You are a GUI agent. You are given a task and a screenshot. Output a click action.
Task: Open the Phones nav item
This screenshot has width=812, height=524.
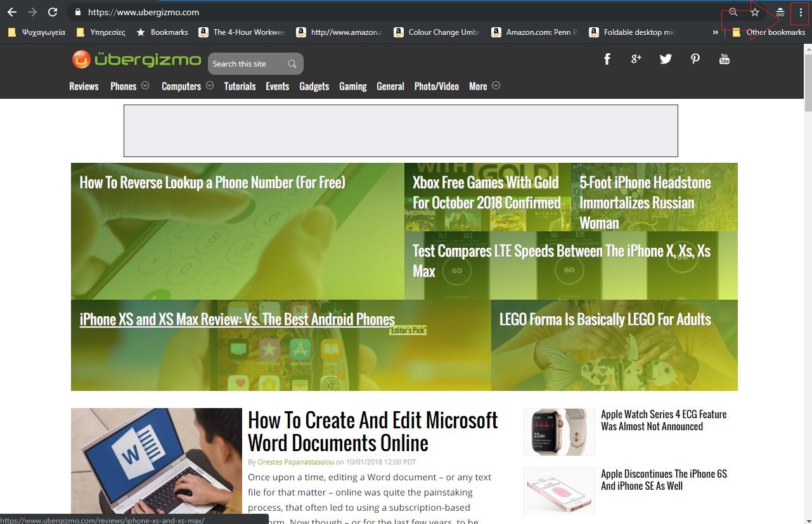pyautogui.click(x=123, y=86)
